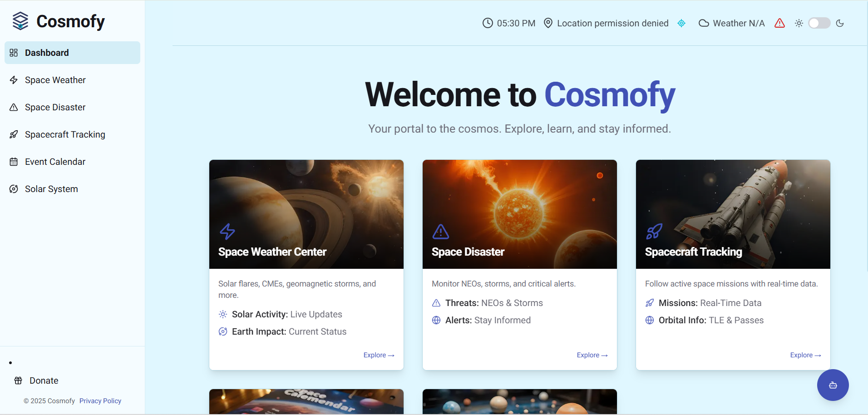Open the Spacecraft Tracking shuttle image
868x415 pixels.
(x=733, y=214)
